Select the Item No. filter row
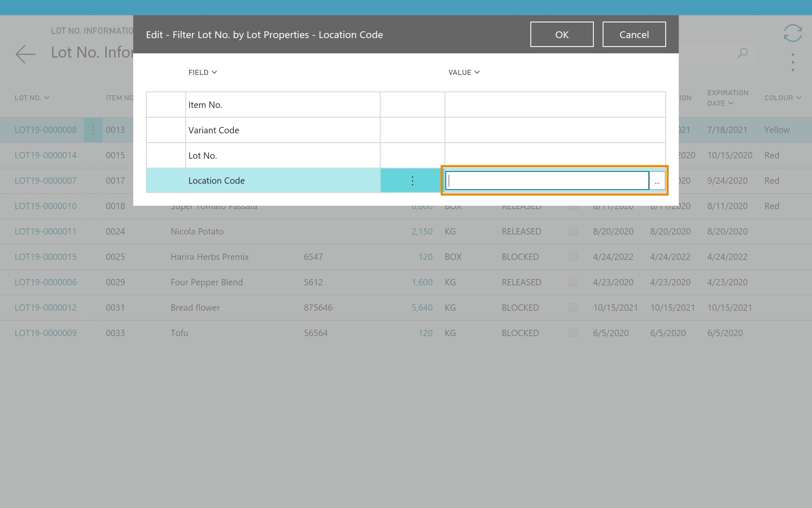This screenshot has width=812, height=508. click(x=205, y=105)
